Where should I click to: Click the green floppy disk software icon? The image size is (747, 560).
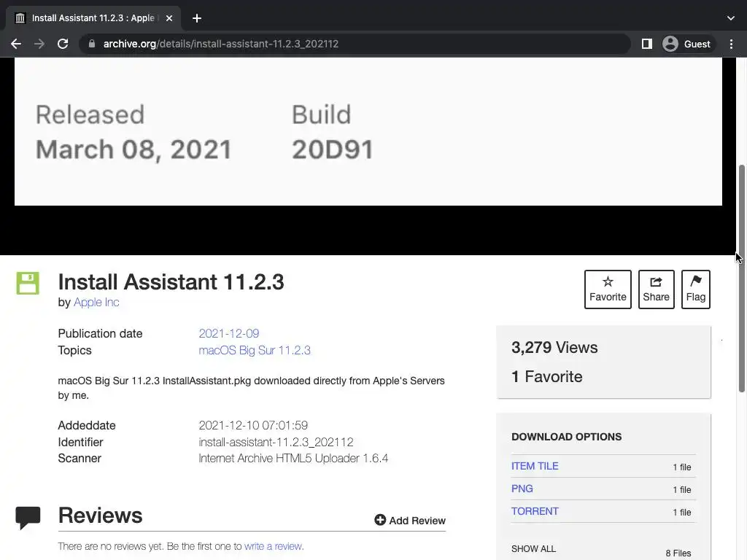28,283
